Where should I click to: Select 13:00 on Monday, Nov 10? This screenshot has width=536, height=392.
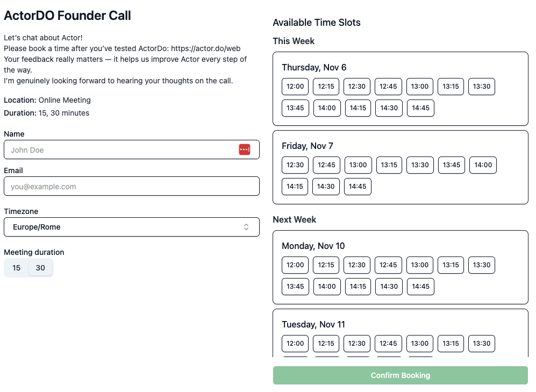[420, 265]
